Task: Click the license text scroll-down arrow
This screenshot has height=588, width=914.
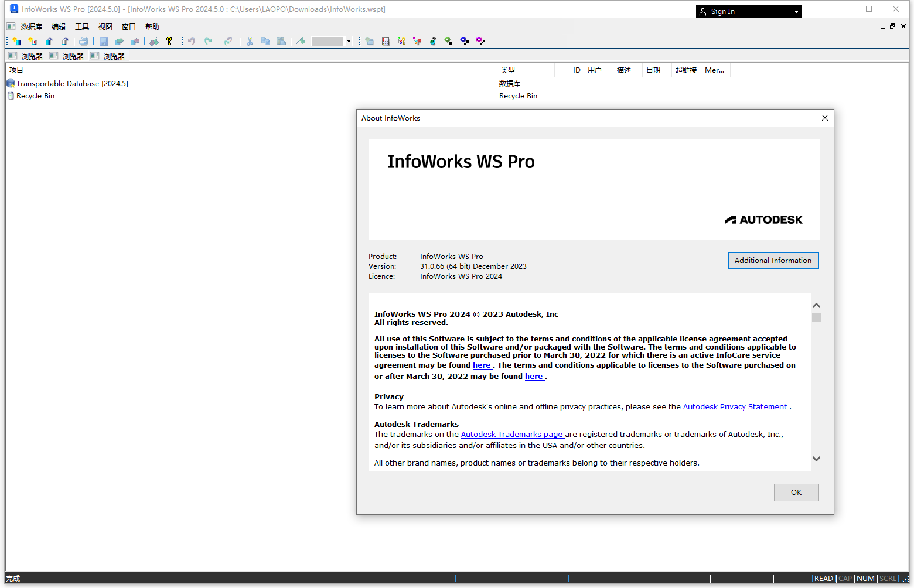Action: coord(816,459)
